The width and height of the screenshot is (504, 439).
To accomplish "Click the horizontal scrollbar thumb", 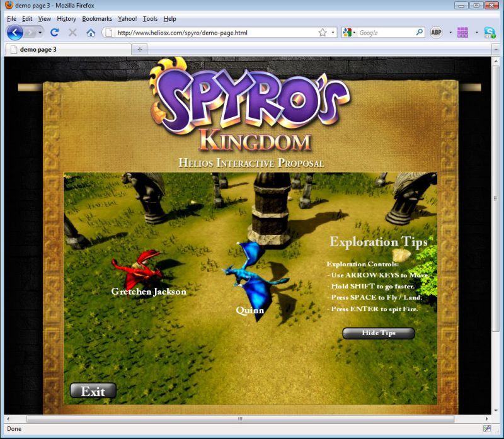I will coord(239,418).
